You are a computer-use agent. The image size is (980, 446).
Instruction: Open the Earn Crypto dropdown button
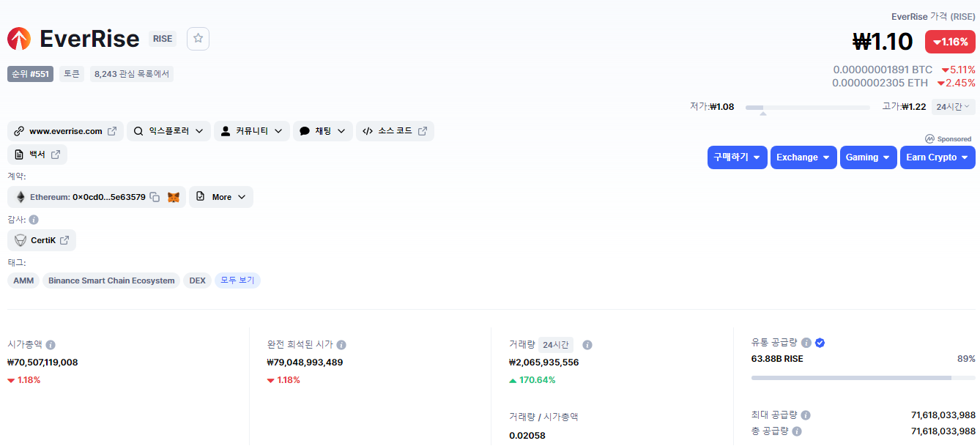pos(938,157)
